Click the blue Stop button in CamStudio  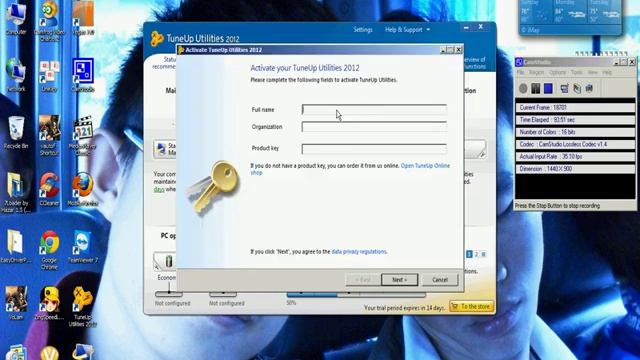[548, 89]
